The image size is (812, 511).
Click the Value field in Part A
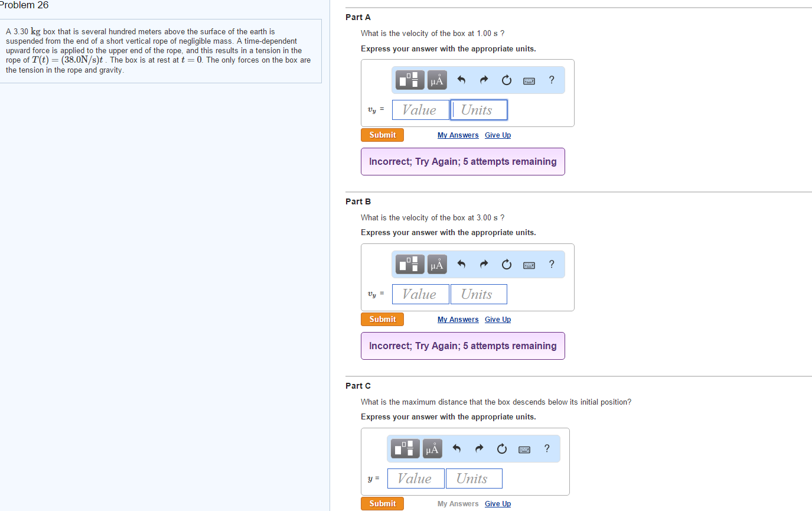tap(420, 109)
